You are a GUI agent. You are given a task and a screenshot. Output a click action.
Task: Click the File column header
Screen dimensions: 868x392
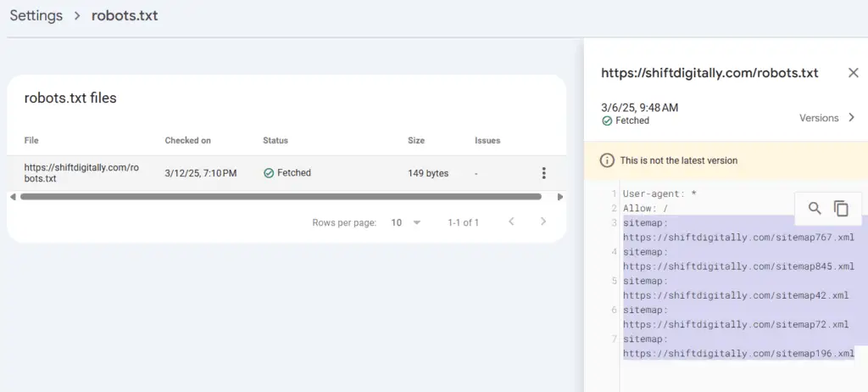coord(31,140)
